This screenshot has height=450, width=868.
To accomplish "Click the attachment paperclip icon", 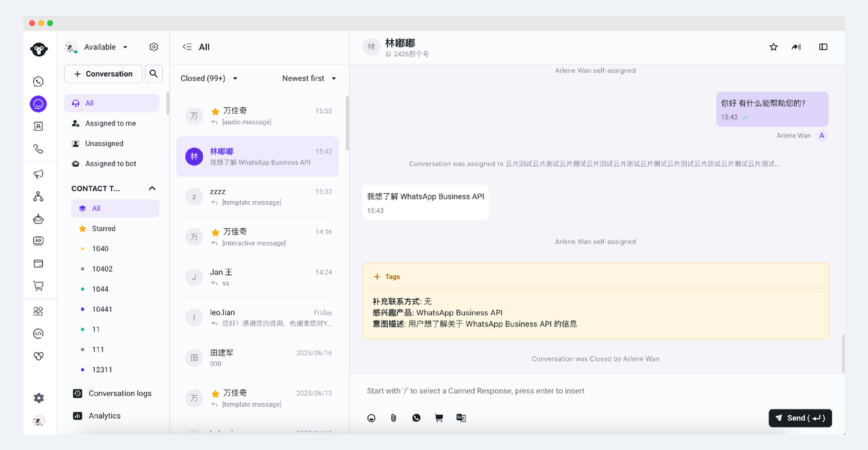I will 393,418.
